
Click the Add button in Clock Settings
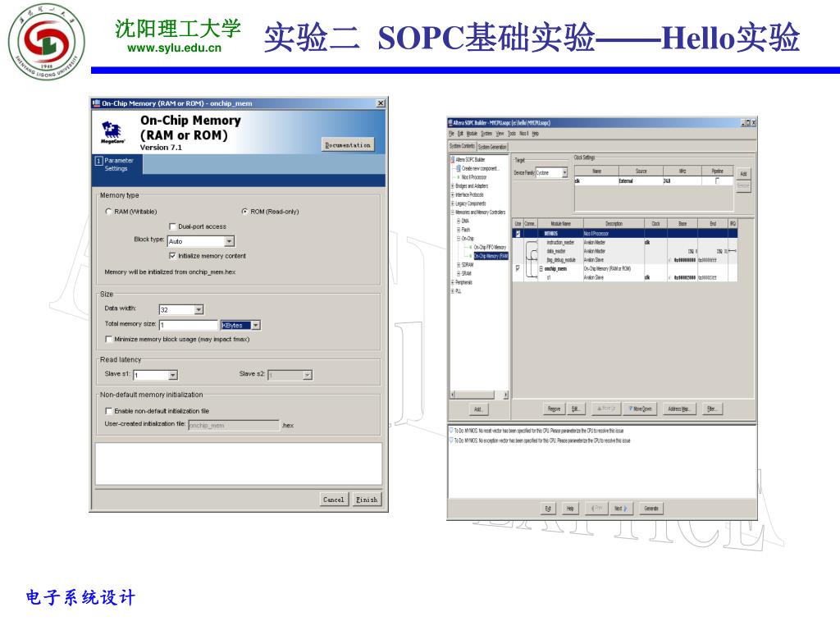(743, 174)
